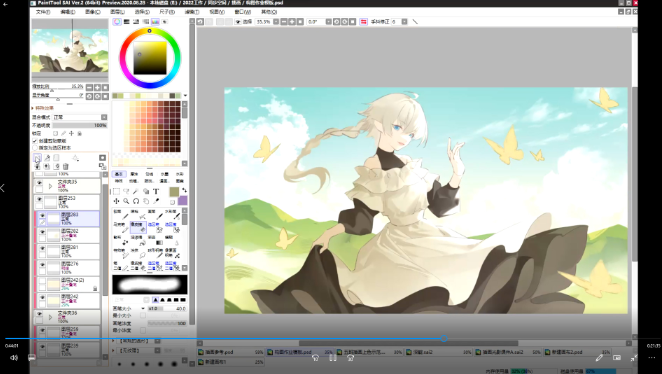The height and width of the screenshot is (374, 662).
Task: Expand folder 文件夹35
Action: click(x=50, y=186)
